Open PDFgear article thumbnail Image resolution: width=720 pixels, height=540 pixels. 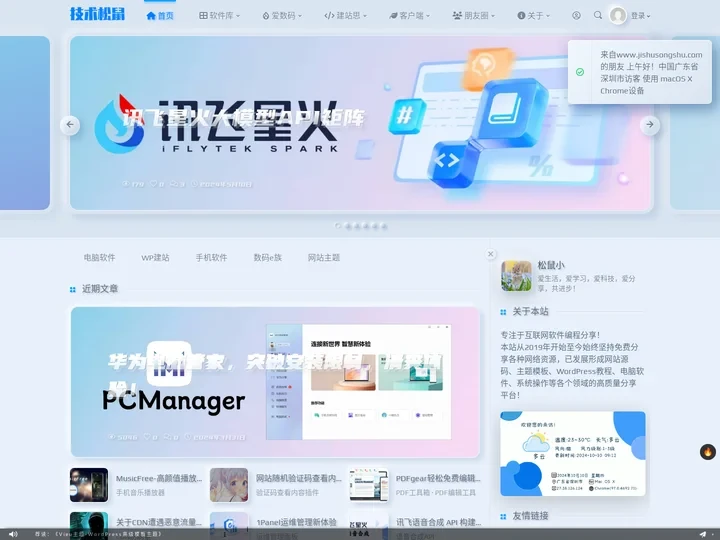tap(368, 485)
